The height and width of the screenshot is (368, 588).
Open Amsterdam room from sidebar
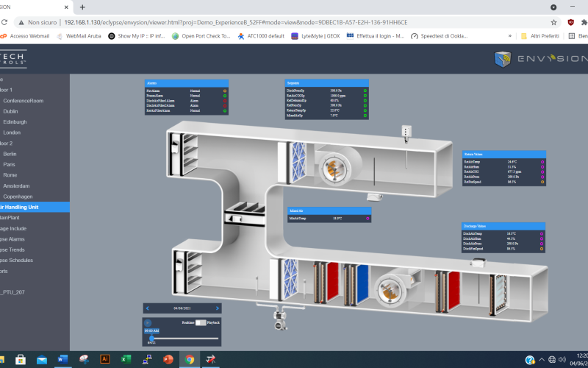pos(16,185)
